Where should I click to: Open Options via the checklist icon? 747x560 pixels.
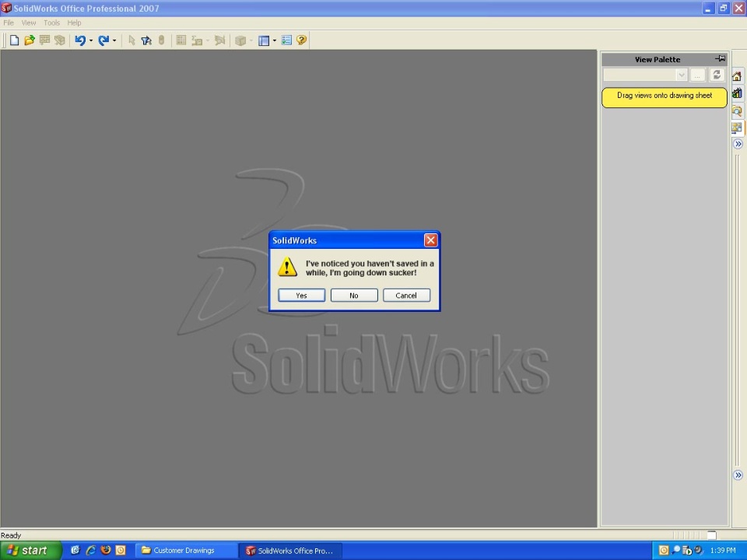coord(286,40)
